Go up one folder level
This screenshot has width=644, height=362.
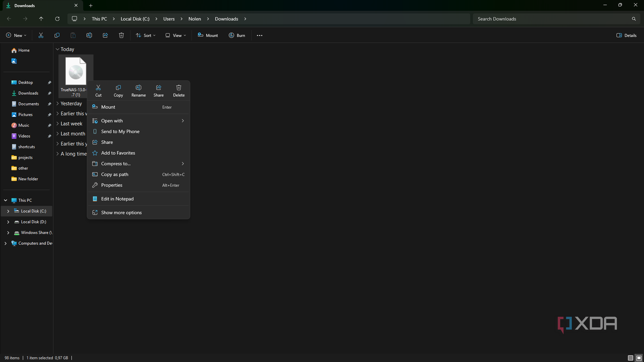[x=41, y=19]
